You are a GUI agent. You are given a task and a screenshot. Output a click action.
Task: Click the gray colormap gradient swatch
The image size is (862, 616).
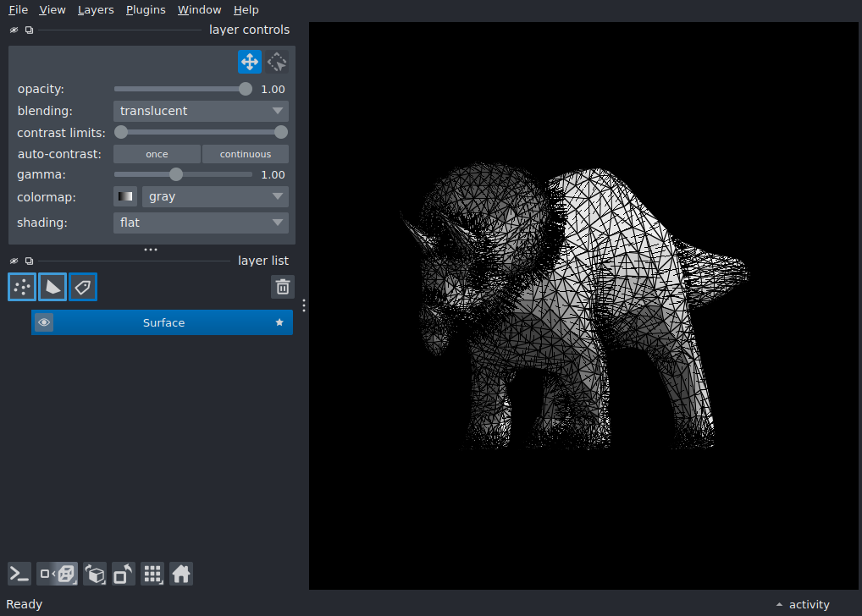click(x=125, y=196)
